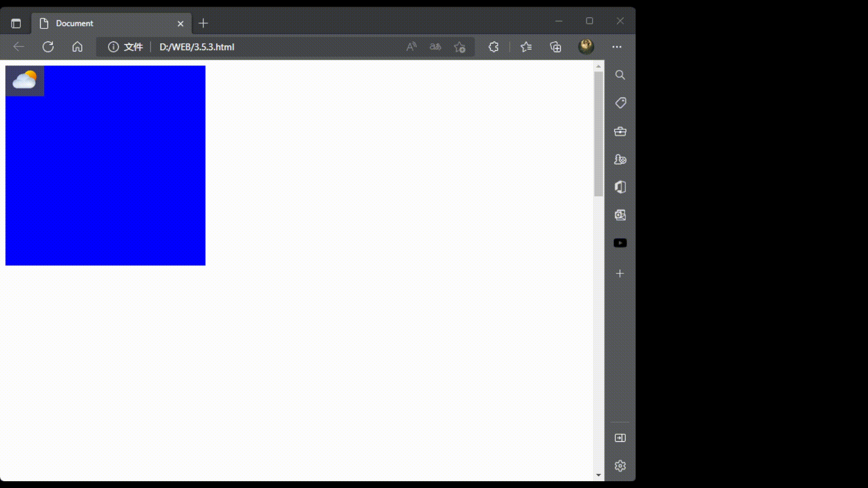868x488 pixels.
Task: Open the Collections panel
Action: click(556, 47)
